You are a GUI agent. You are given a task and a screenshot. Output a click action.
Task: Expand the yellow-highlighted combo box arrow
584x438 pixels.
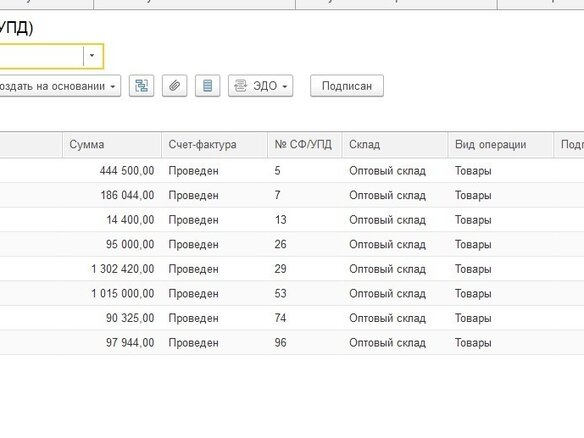point(92,56)
